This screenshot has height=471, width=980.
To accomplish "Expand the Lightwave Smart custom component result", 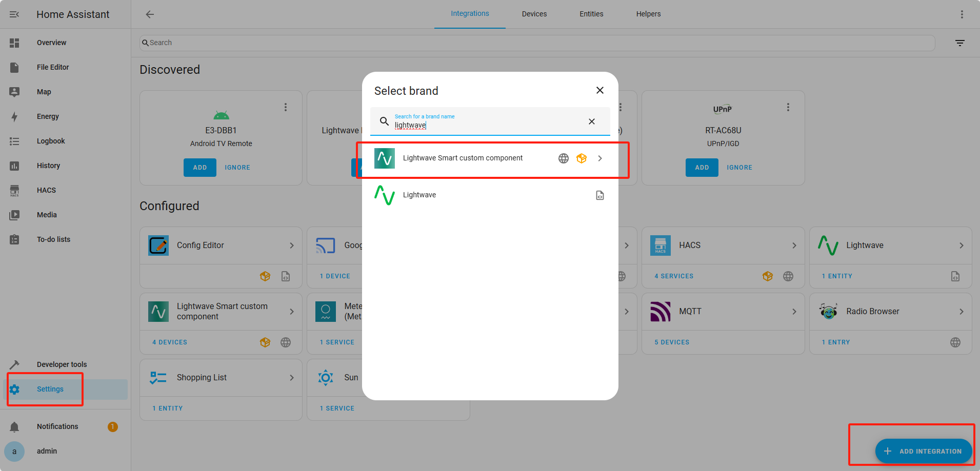I will tap(599, 158).
